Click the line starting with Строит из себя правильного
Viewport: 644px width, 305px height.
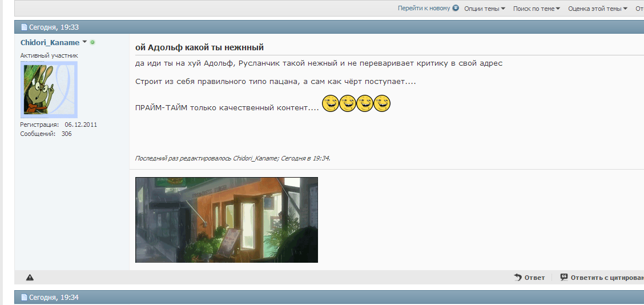click(x=276, y=81)
